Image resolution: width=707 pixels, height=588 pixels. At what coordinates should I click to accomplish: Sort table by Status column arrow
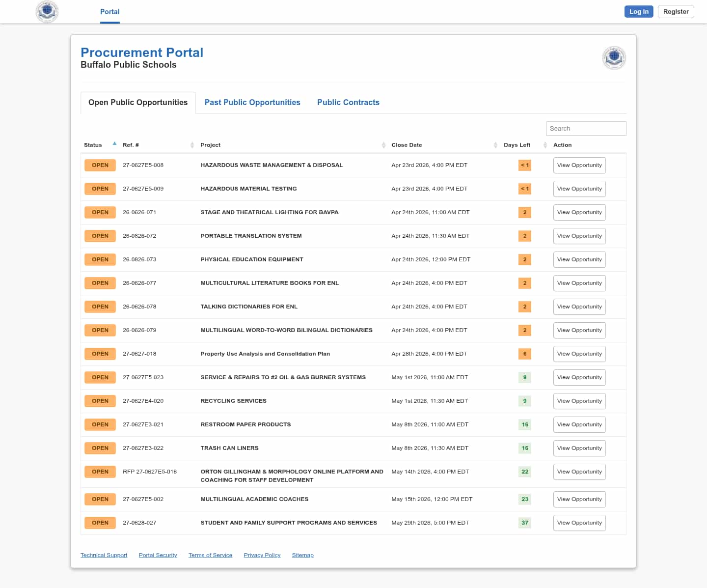point(114,144)
